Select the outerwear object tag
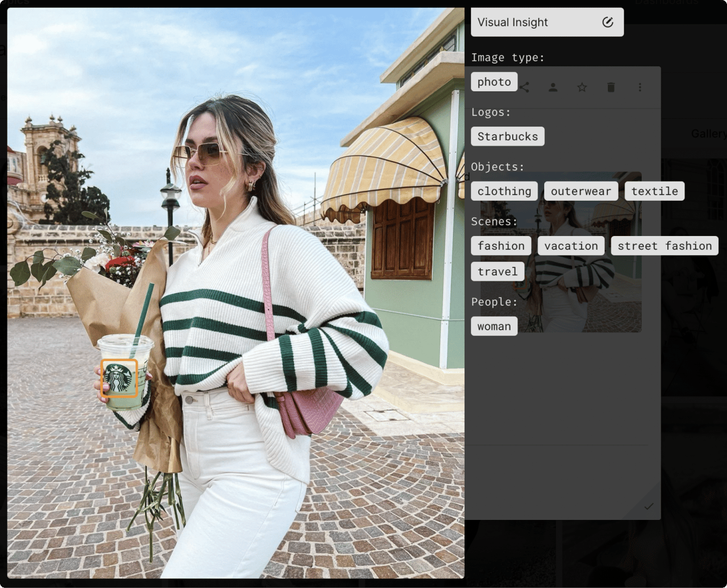 pyautogui.click(x=580, y=191)
